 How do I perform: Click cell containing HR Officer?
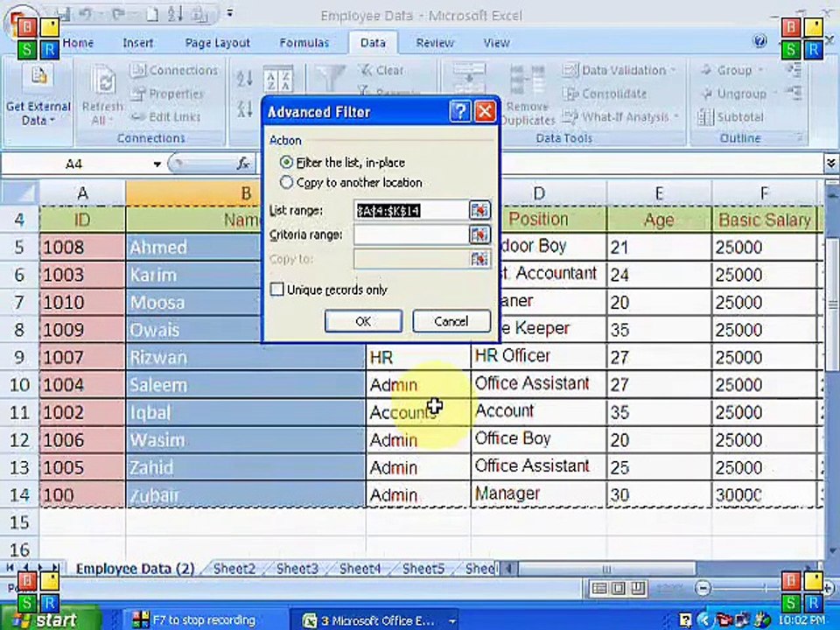point(538,357)
